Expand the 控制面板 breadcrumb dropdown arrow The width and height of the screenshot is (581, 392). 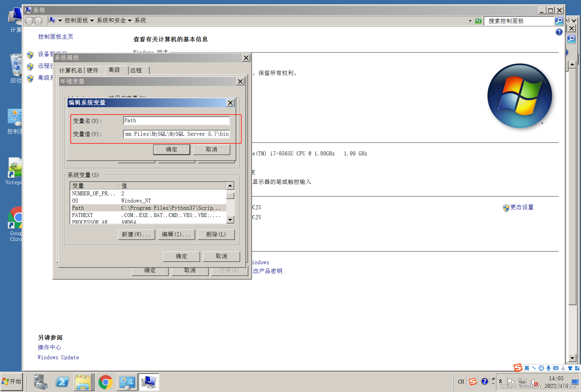[92, 21]
